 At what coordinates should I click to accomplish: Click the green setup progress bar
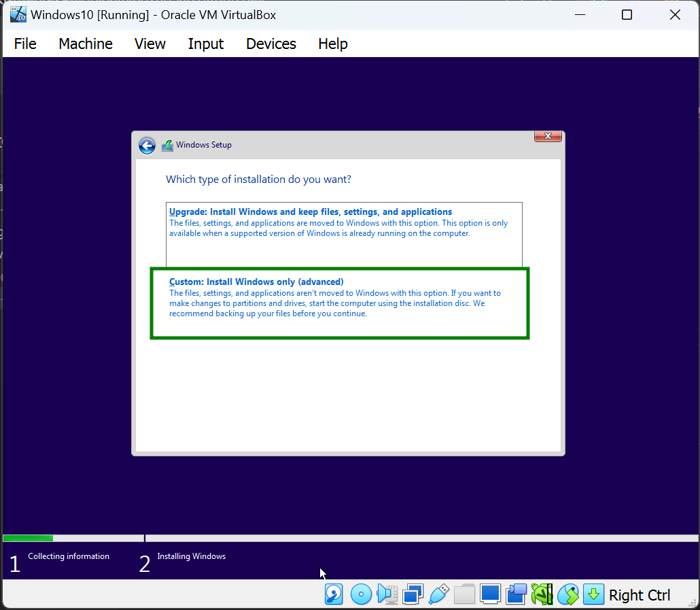pyautogui.click(x=28, y=538)
